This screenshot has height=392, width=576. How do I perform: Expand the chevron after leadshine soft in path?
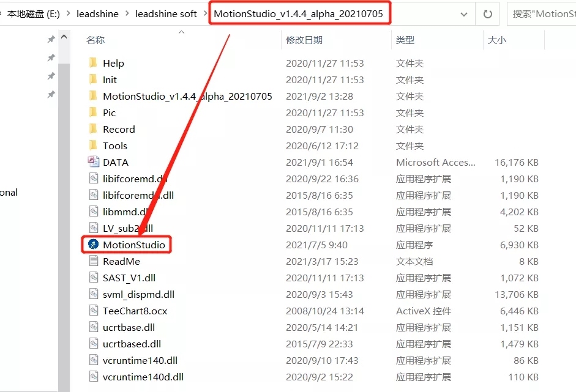click(x=205, y=13)
